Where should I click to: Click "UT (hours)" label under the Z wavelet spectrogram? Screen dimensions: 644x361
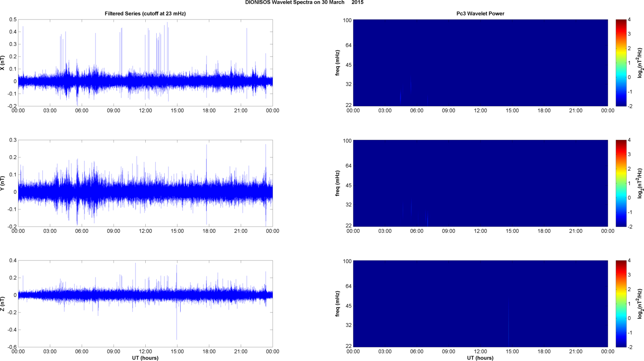pos(480,358)
